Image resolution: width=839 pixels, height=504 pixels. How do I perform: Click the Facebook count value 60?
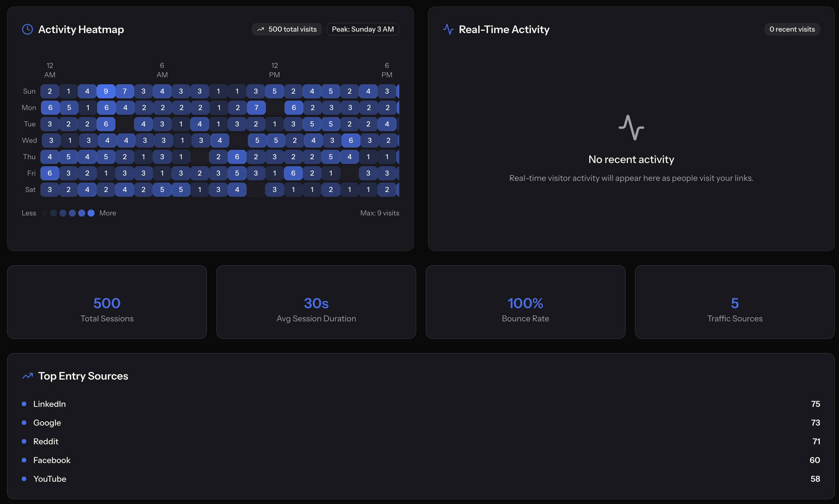[814, 460]
